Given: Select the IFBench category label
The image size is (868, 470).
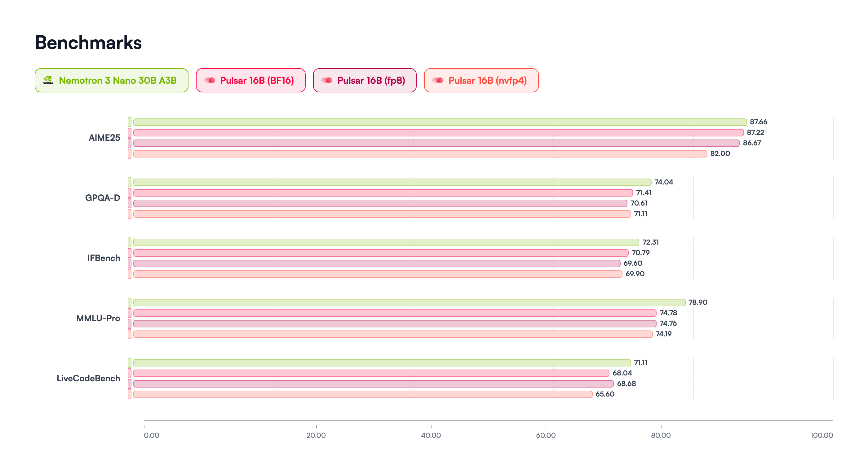Looking at the screenshot, I should 104,258.
